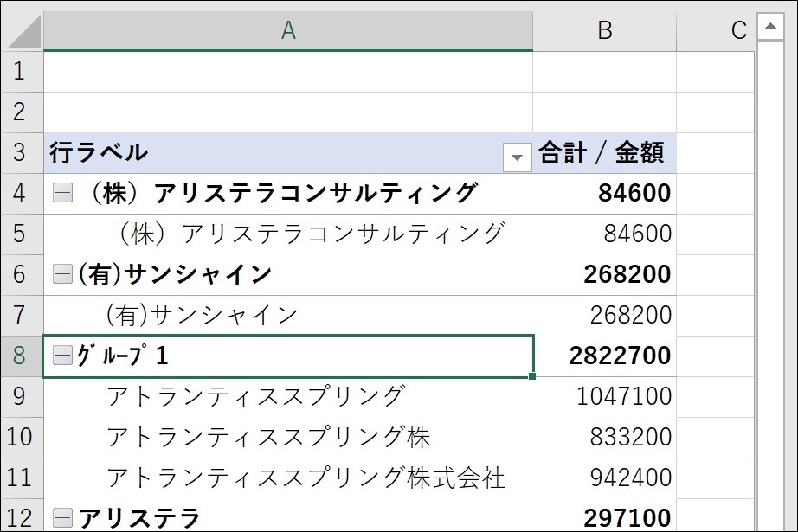Select column B header

(604, 31)
